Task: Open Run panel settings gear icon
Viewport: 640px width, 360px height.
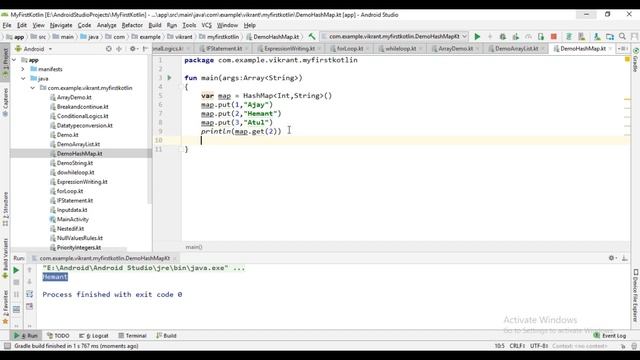Action: coord(612,258)
